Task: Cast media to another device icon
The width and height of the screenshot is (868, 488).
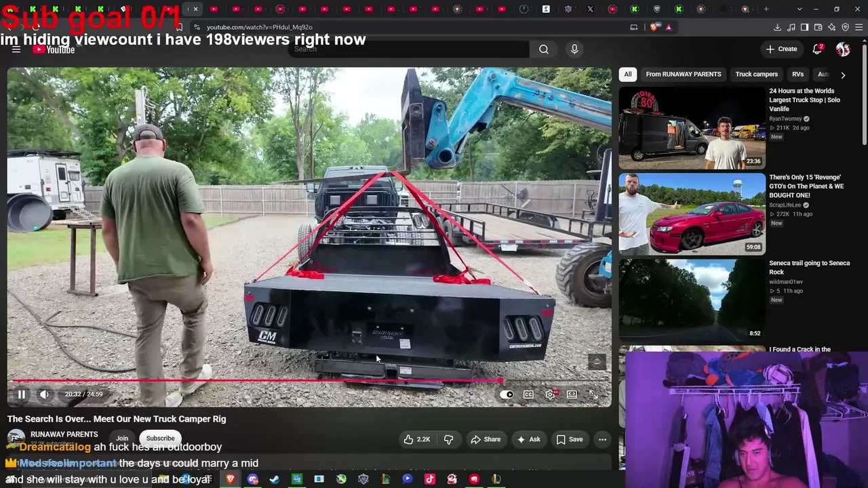Action: (x=634, y=27)
